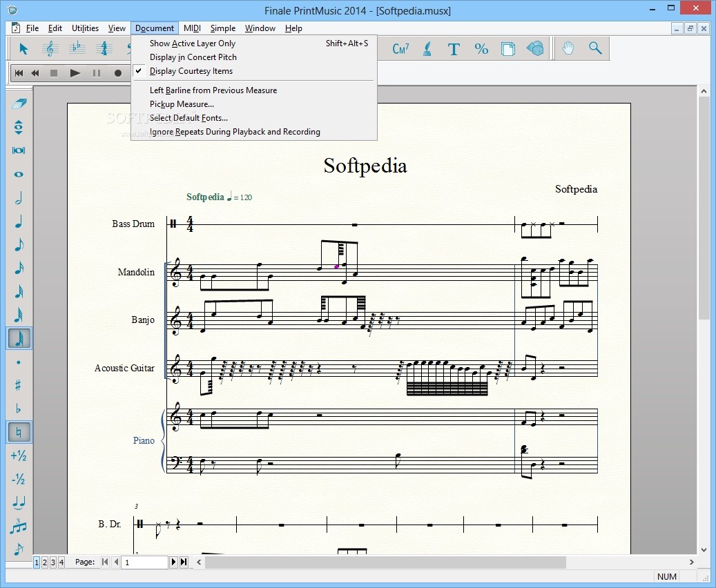The image size is (716, 588).
Task: Select the Hand Grabber tool
Action: [568, 48]
